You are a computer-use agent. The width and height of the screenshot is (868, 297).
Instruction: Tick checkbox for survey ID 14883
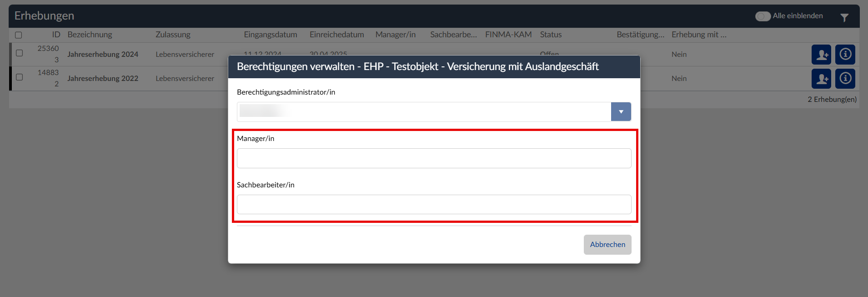tap(20, 77)
